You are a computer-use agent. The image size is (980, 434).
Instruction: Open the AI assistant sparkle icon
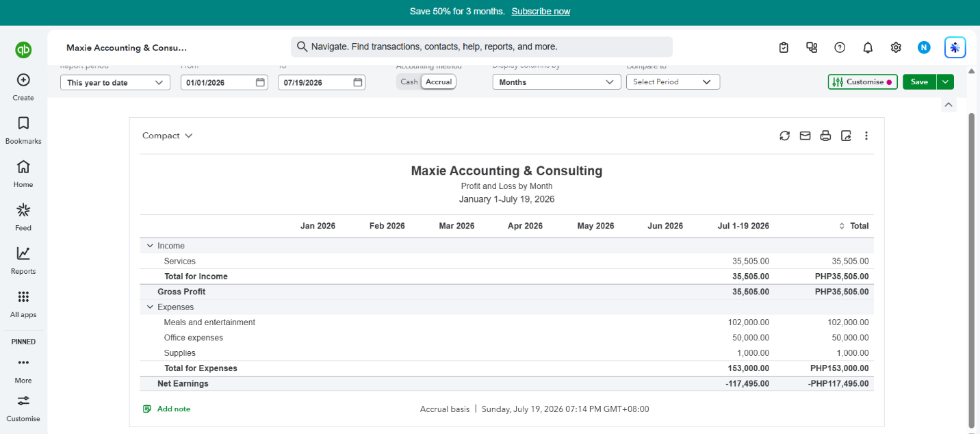pos(955,47)
